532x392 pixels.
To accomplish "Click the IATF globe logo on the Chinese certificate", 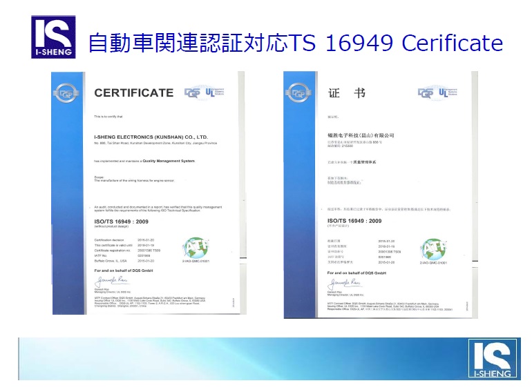I will 433,250.
